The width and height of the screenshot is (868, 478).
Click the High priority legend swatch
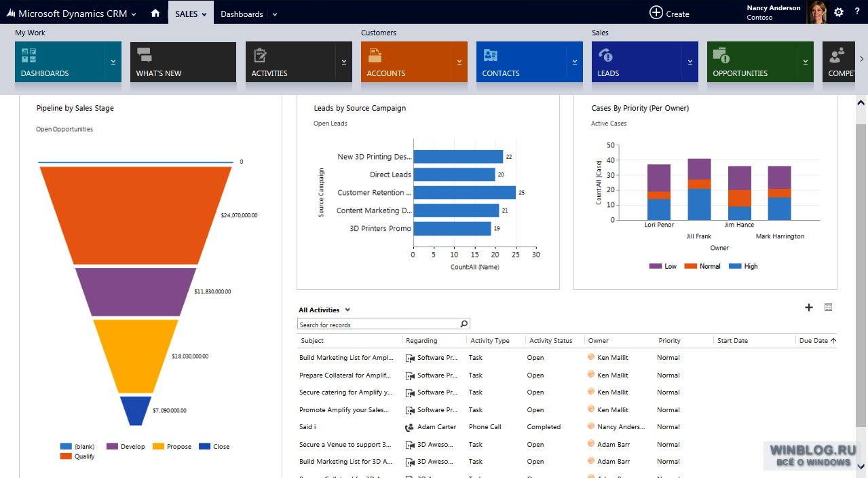click(x=735, y=266)
